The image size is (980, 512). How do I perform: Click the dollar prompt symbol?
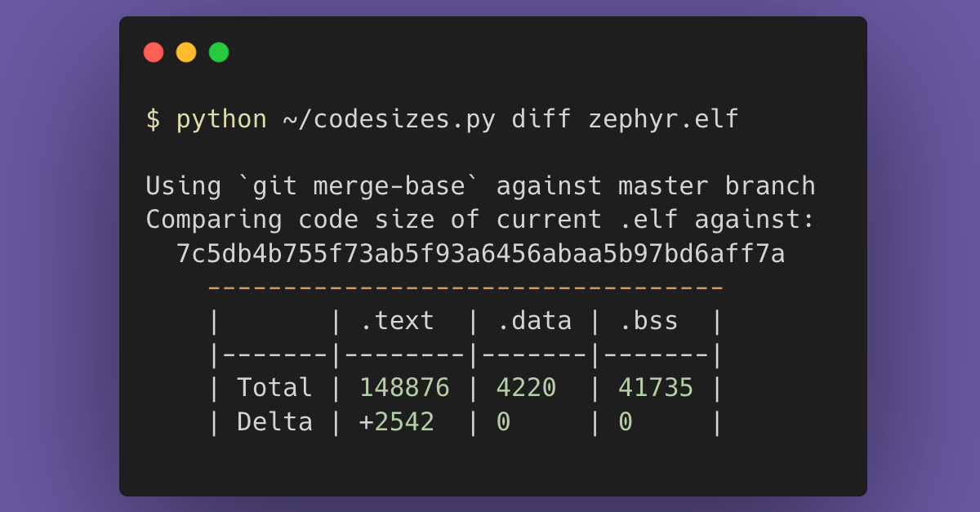pyautogui.click(x=154, y=119)
